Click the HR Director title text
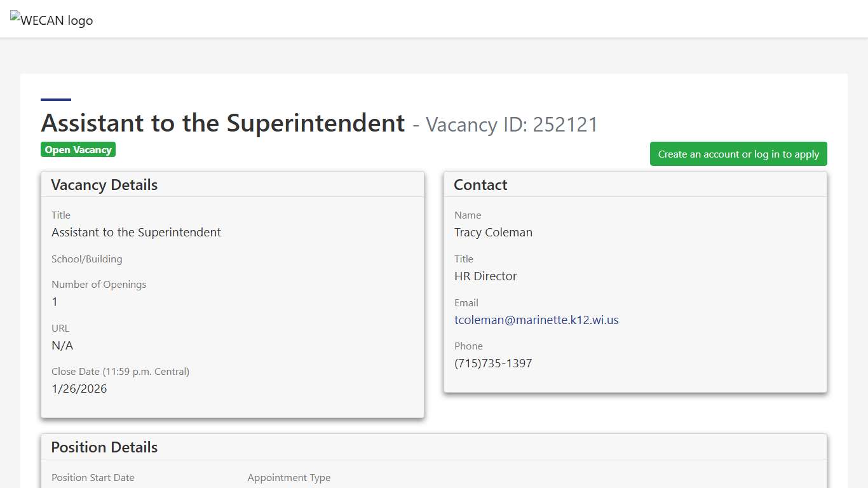This screenshot has height=488, width=868. tap(485, 276)
